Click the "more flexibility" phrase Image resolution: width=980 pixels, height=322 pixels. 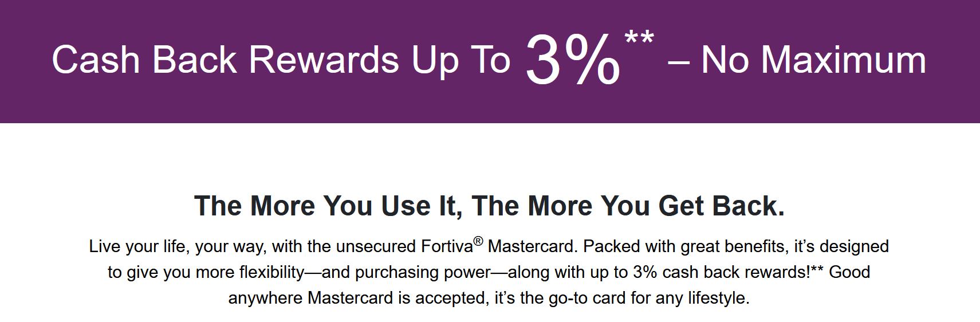pos(250,272)
